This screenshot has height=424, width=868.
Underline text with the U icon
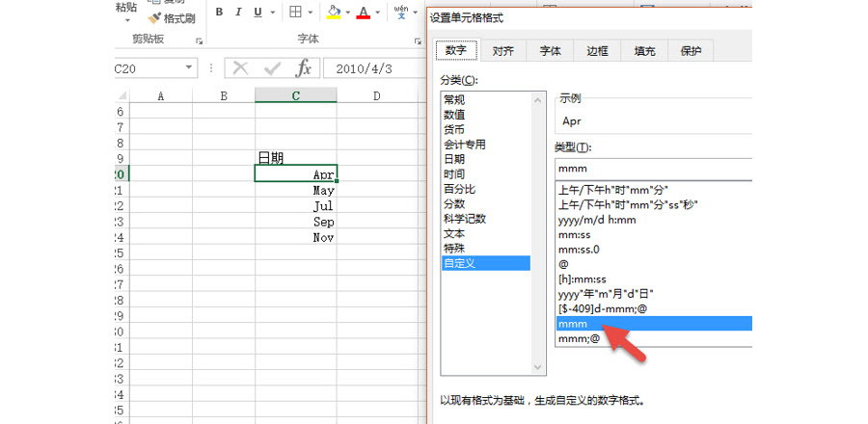[x=258, y=12]
